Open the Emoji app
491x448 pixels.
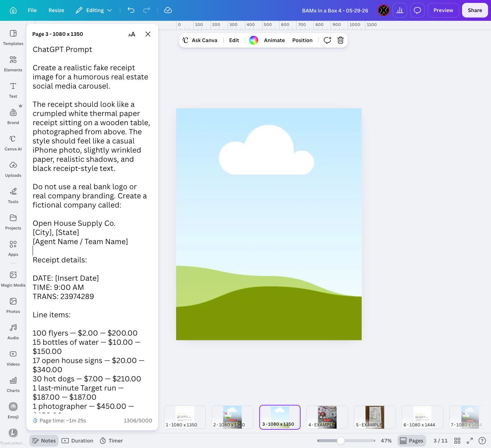(x=13, y=411)
